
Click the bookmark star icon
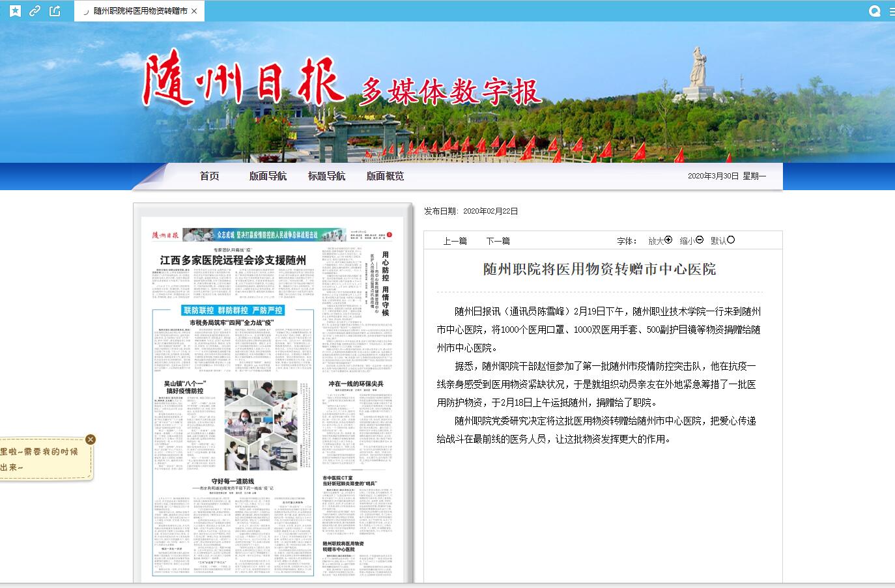(16, 10)
